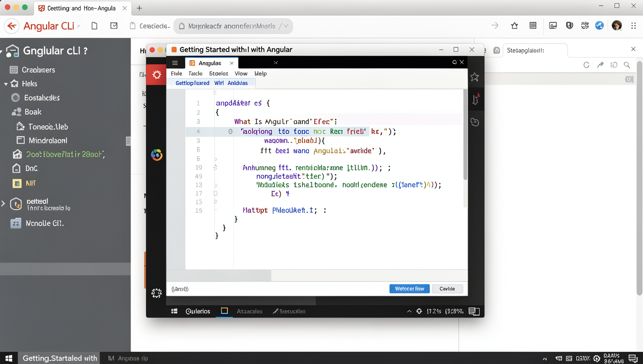Open the browser three-dot menu

coord(633,26)
